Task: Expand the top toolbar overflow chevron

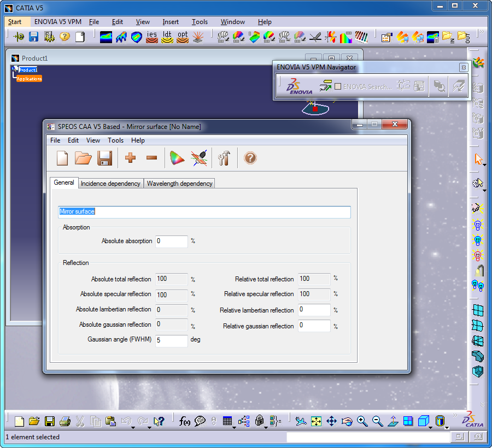Action: 483,32
